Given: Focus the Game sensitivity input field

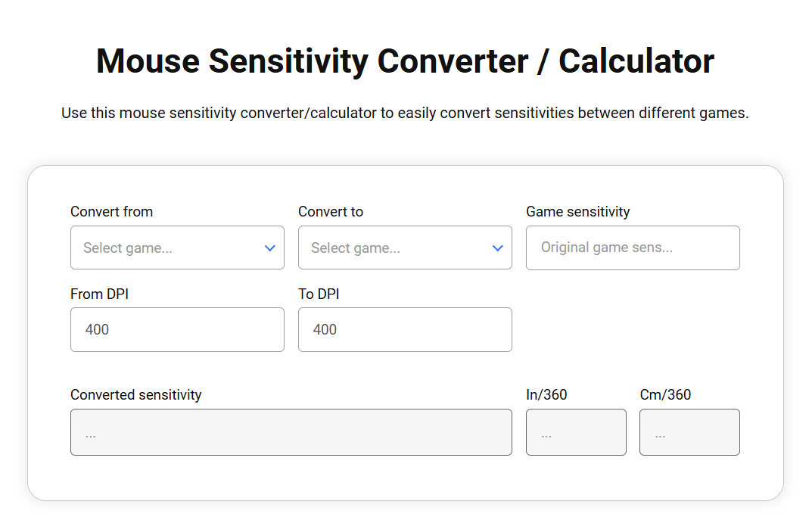Looking at the screenshot, I should pyautogui.click(x=633, y=248).
